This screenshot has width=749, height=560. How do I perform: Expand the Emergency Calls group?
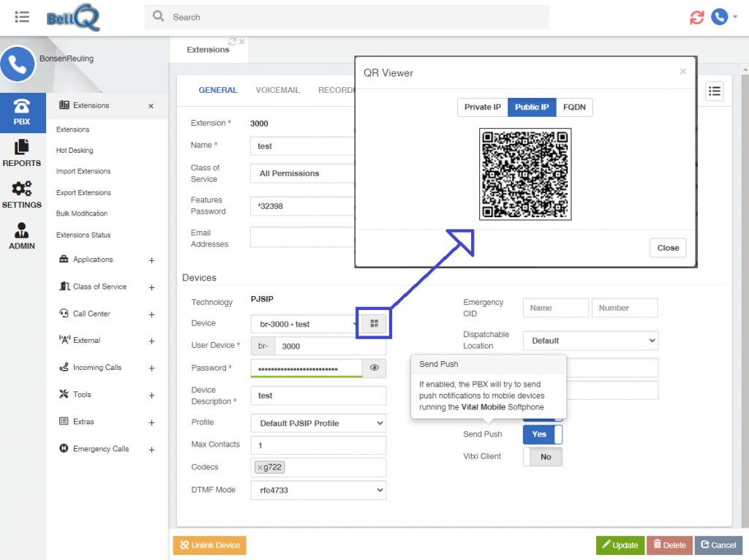tap(151, 450)
